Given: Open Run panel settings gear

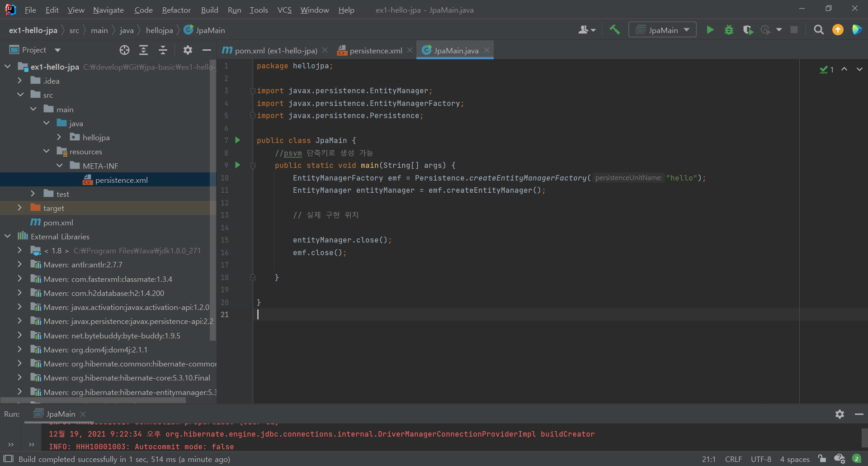Looking at the screenshot, I should [840, 414].
